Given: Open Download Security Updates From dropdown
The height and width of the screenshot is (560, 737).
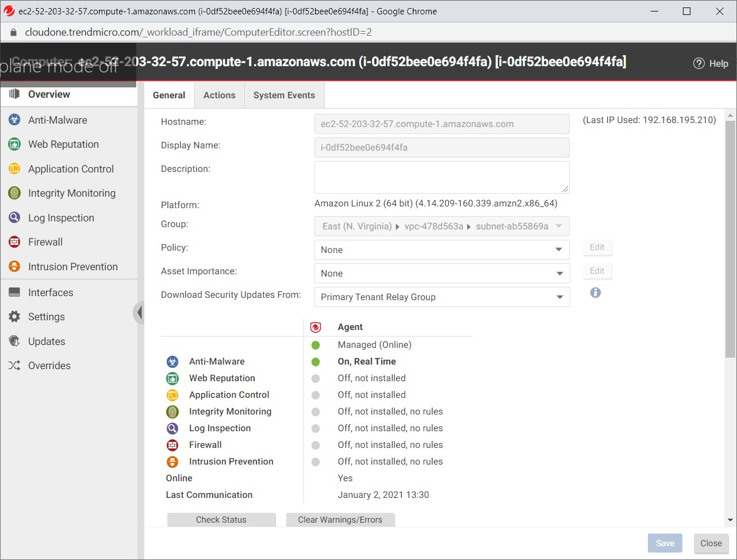Looking at the screenshot, I should (442, 297).
